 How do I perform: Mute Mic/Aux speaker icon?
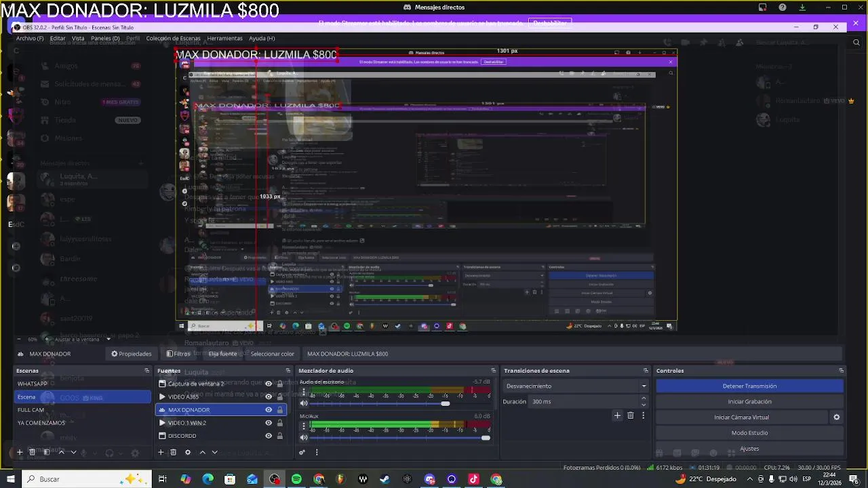pos(304,438)
